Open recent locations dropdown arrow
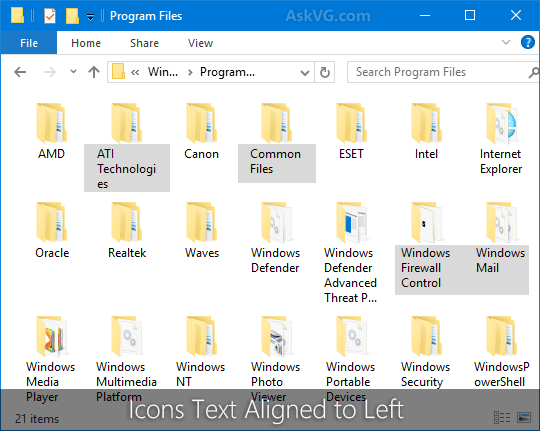Screen dimensions: 540x431 pyautogui.click(x=73, y=72)
